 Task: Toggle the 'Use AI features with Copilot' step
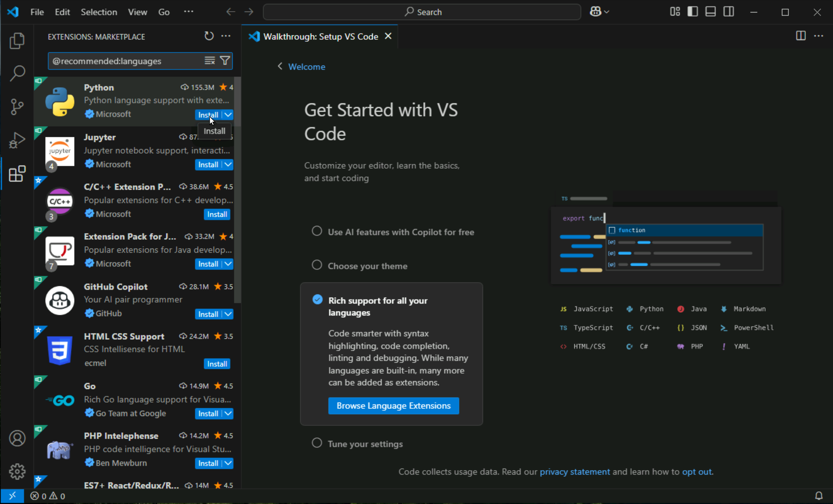tap(317, 231)
